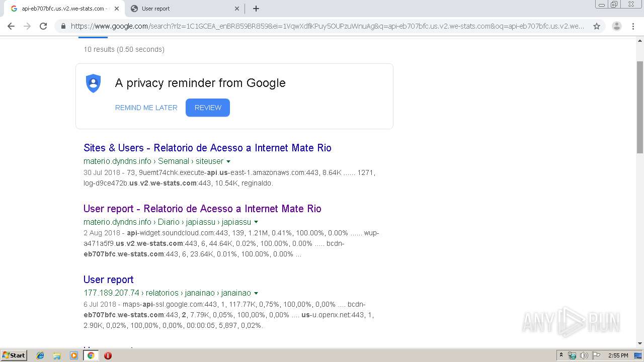The width and height of the screenshot is (644, 362).
Task: Switch to the User report tab
Action: coord(185,9)
